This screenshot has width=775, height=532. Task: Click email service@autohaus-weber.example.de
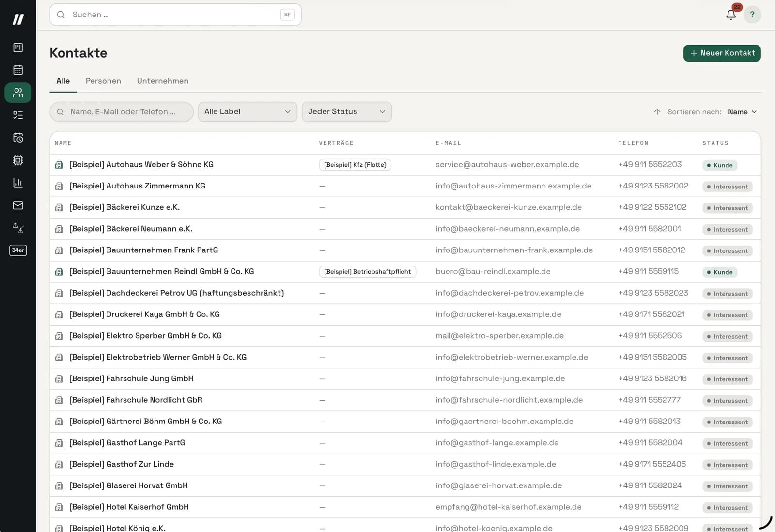pyautogui.click(x=507, y=165)
